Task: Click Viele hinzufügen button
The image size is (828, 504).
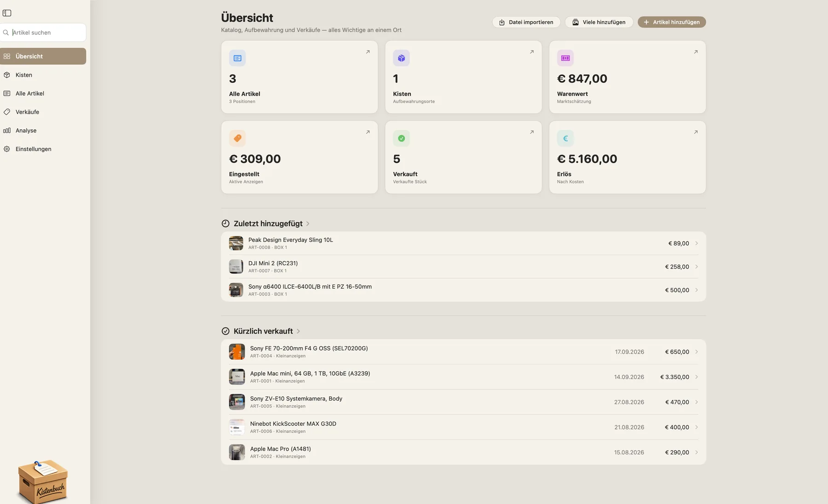Action: pyautogui.click(x=599, y=22)
